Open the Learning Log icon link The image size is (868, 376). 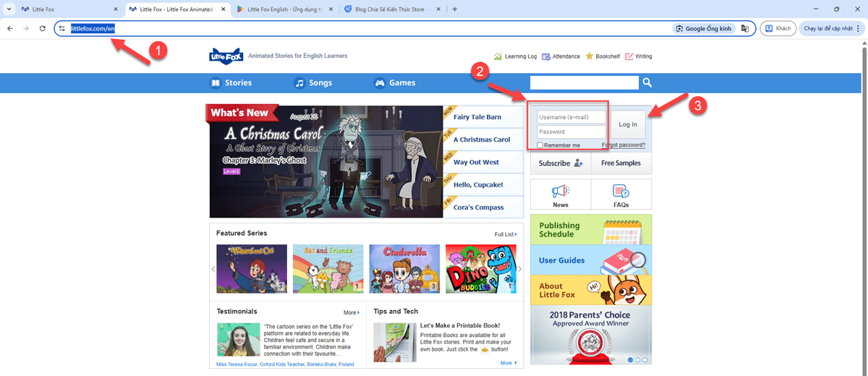point(498,56)
